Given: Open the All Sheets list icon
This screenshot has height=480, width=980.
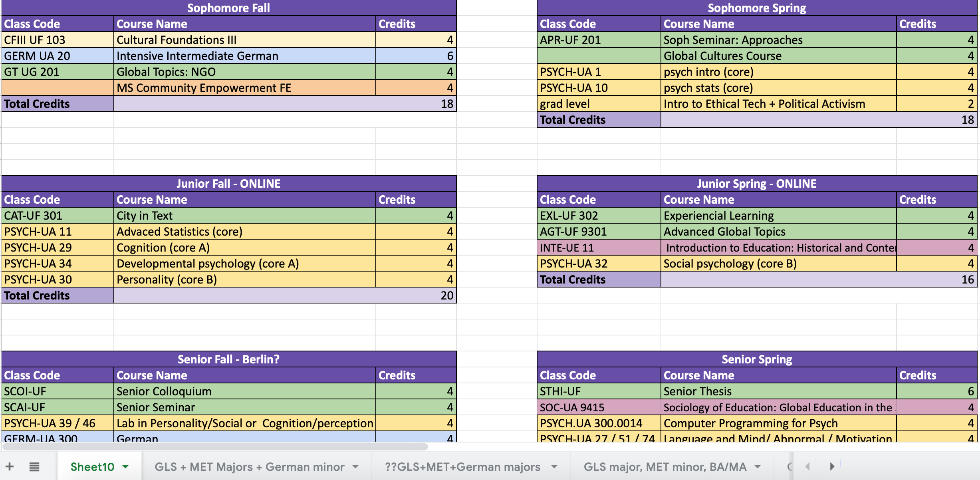Looking at the screenshot, I should (x=34, y=466).
